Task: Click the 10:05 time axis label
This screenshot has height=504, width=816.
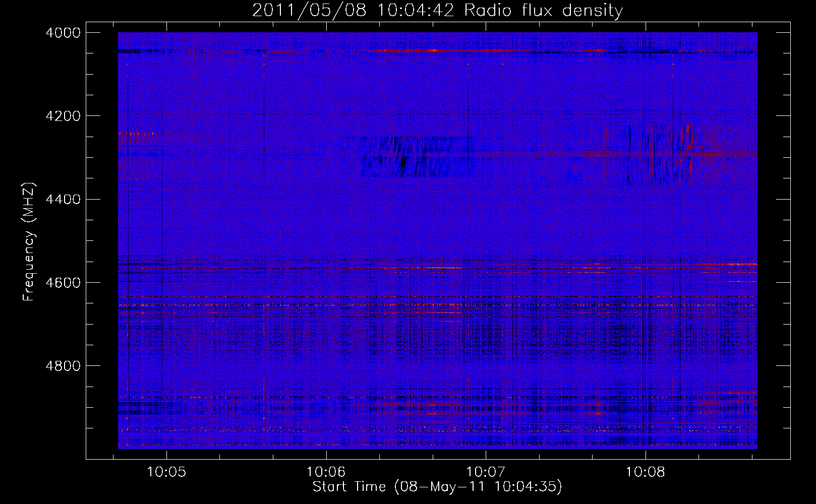Action: (166, 472)
